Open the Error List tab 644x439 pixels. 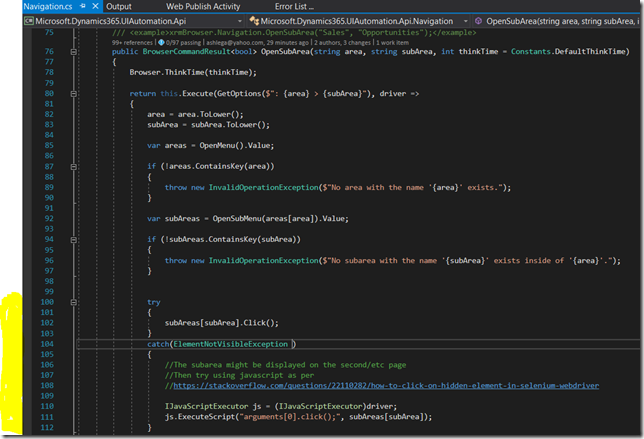pos(294,7)
